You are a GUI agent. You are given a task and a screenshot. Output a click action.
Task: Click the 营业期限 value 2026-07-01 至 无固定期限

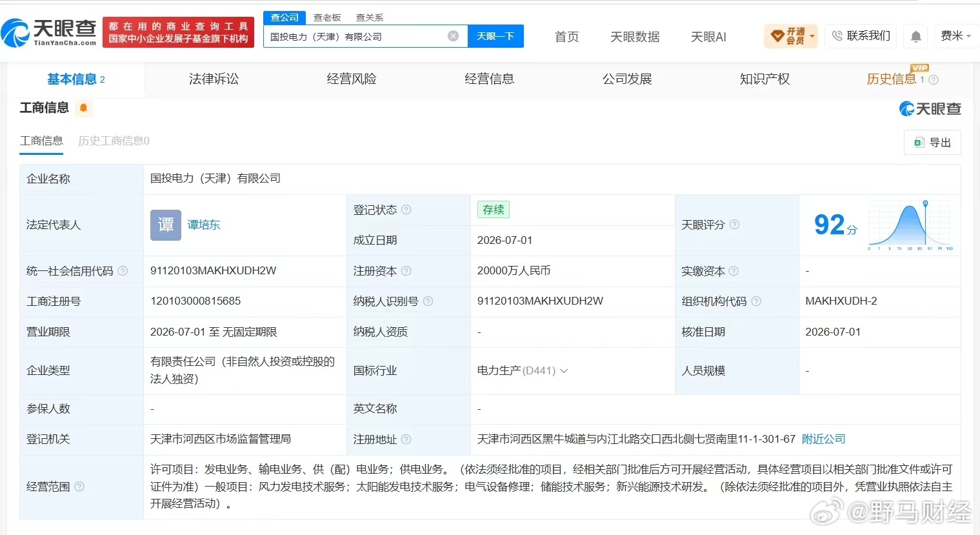[214, 332]
